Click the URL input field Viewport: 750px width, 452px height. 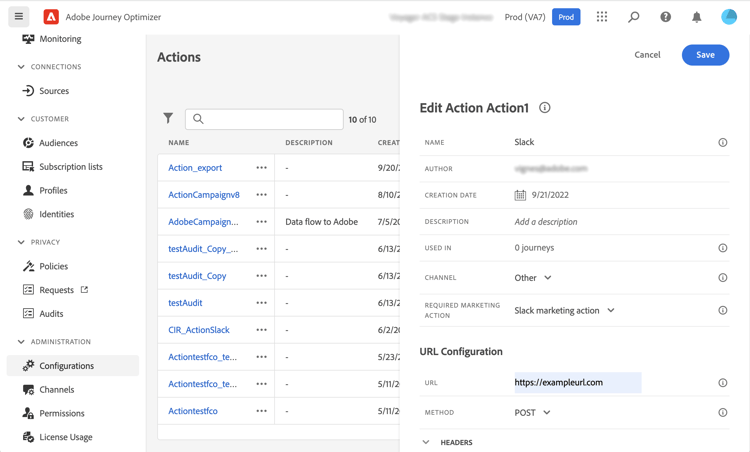point(576,382)
